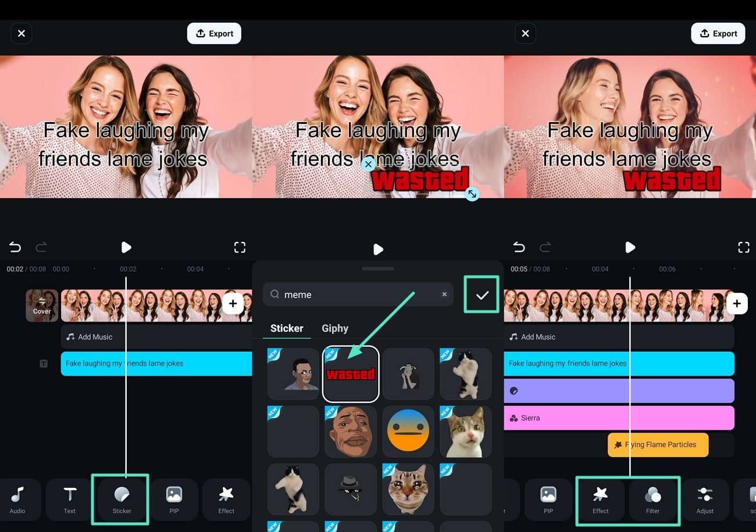Select the hat with sunglasses sticker
The image size is (756, 532).
click(x=351, y=489)
